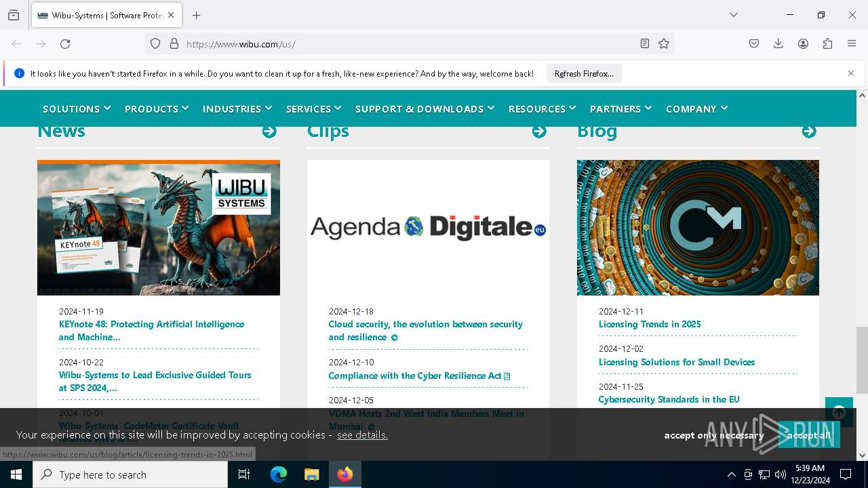Open Cloud security evolution article link
The width and height of the screenshot is (868, 488).
(x=425, y=331)
